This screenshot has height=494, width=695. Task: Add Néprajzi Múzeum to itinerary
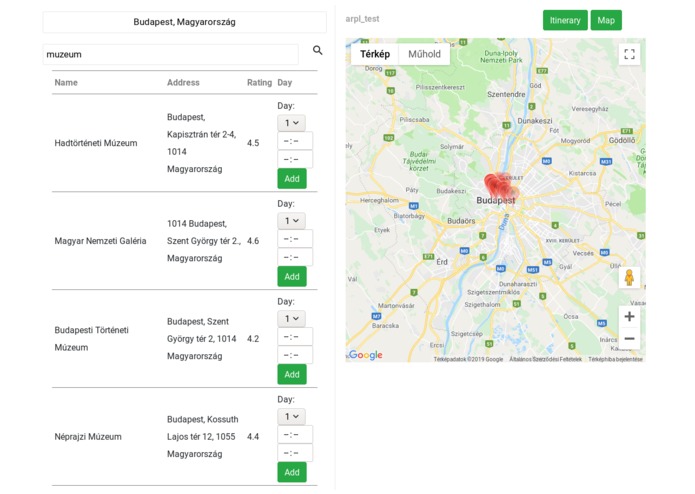(x=292, y=472)
